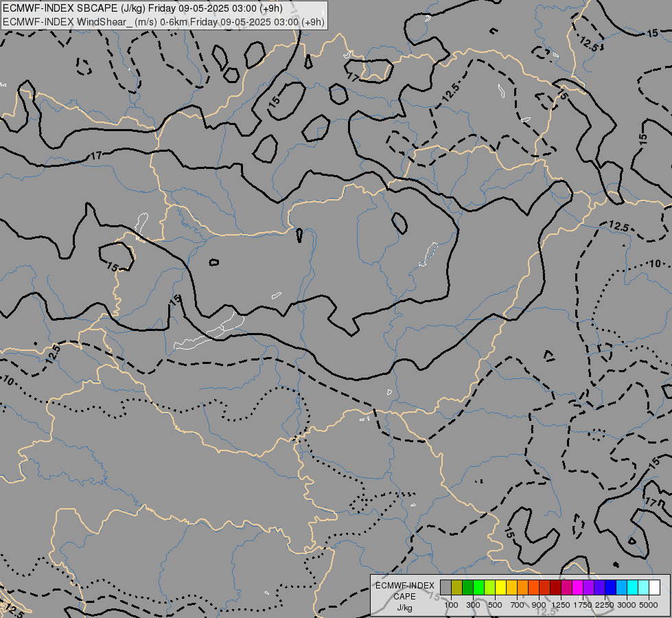Click the 2250 legend scale value
The image size is (672, 618).
coord(605,605)
